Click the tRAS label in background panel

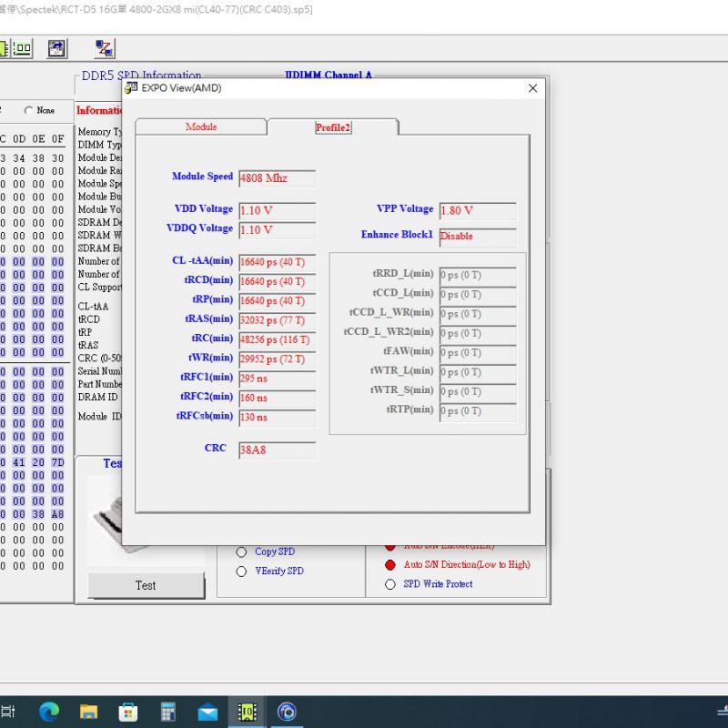coord(88,346)
